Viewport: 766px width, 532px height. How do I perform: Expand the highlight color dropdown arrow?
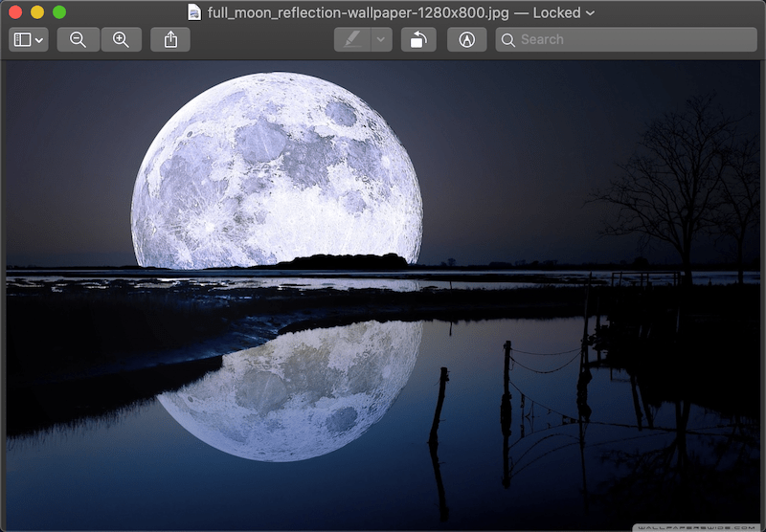coord(381,39)
